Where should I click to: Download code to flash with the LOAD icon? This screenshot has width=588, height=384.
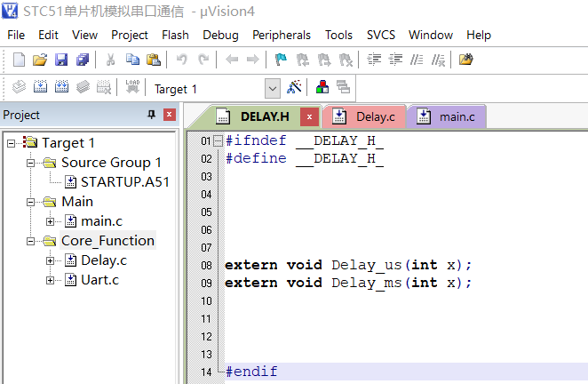click(132, 87)
